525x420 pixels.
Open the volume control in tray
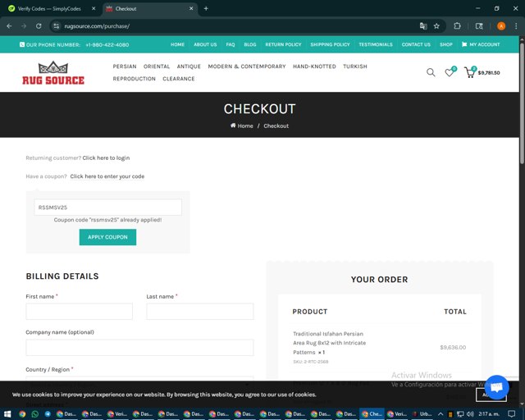tap(470, 414)
